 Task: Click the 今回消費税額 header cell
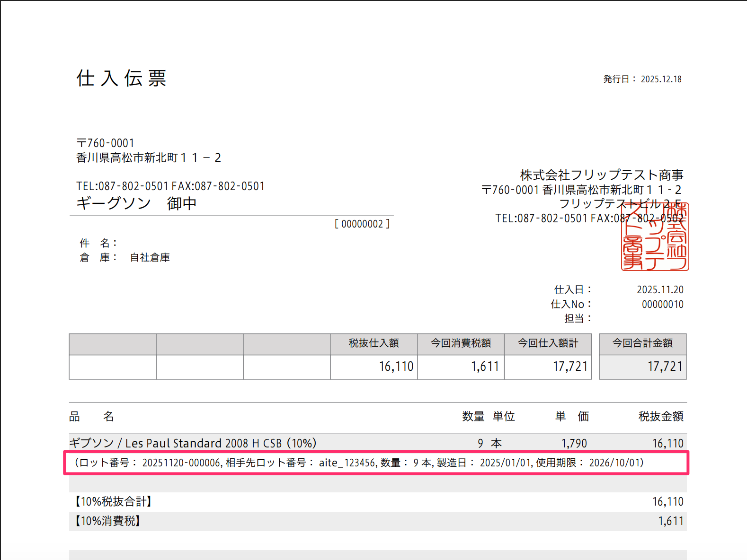pos(461,344)
